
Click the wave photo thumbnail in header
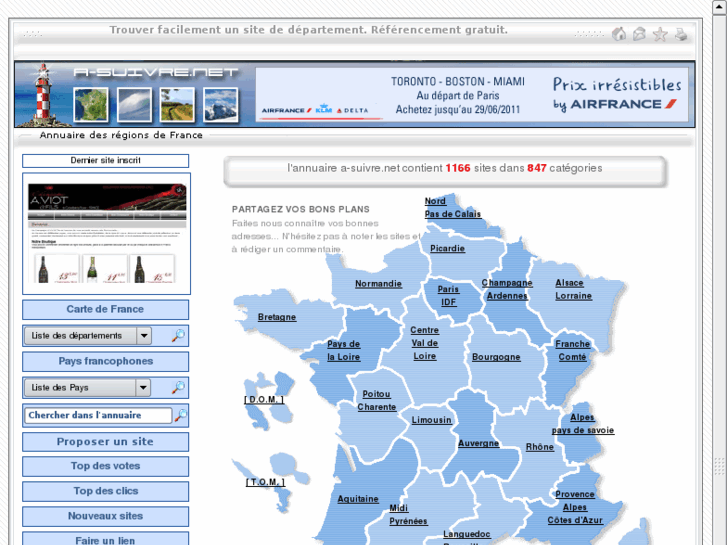(134, 105)
